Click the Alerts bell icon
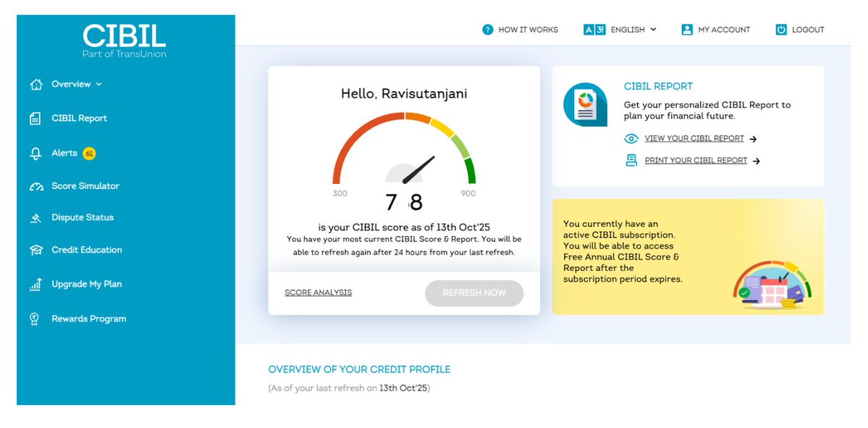The image size is (868, 428). [35, 154]
